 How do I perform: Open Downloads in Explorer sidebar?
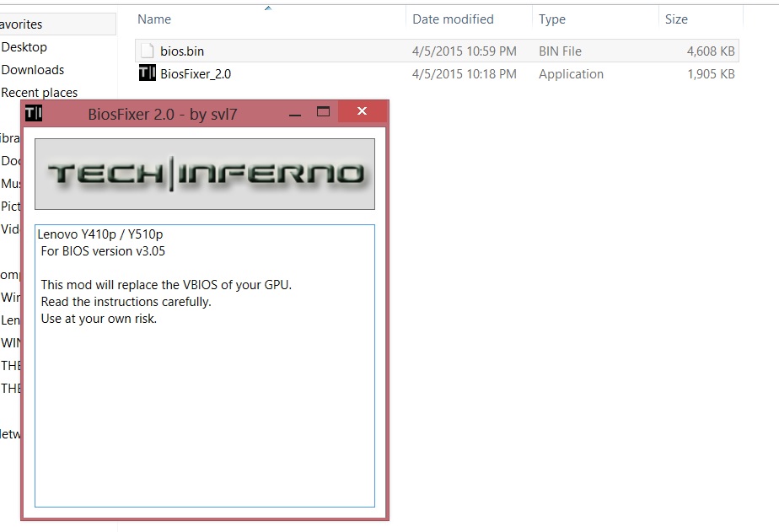pos(33,69)
